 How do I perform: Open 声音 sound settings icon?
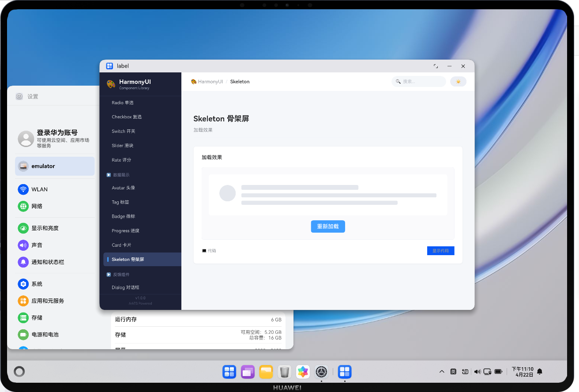[x=23, y=245]
